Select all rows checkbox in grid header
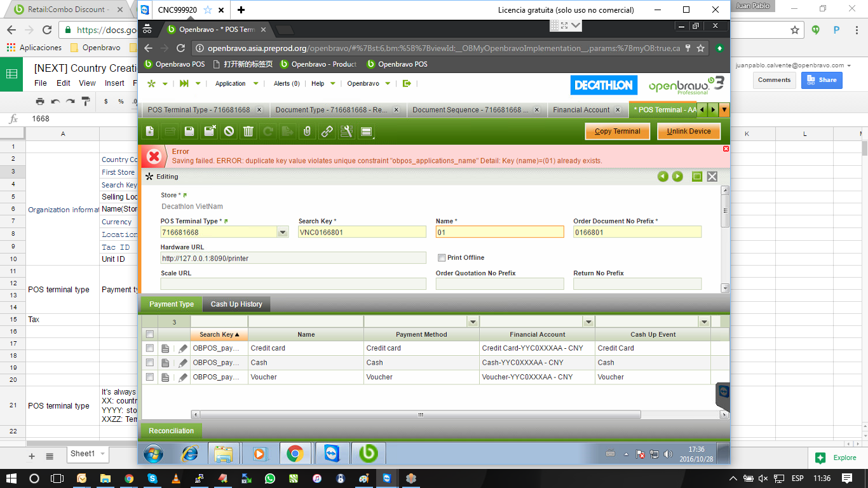This screenshot has width=868, height=488. [x=150, y=334]
